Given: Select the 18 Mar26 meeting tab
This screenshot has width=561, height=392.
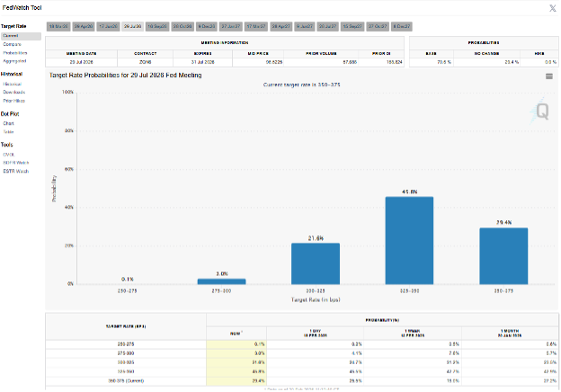Looking at the screenshot, I should 57,27.
